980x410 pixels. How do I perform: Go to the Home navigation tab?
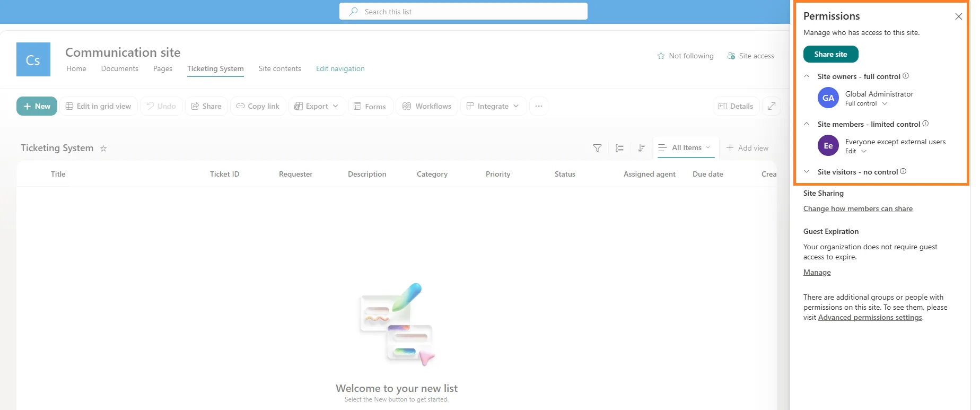(x=76, y=68)
